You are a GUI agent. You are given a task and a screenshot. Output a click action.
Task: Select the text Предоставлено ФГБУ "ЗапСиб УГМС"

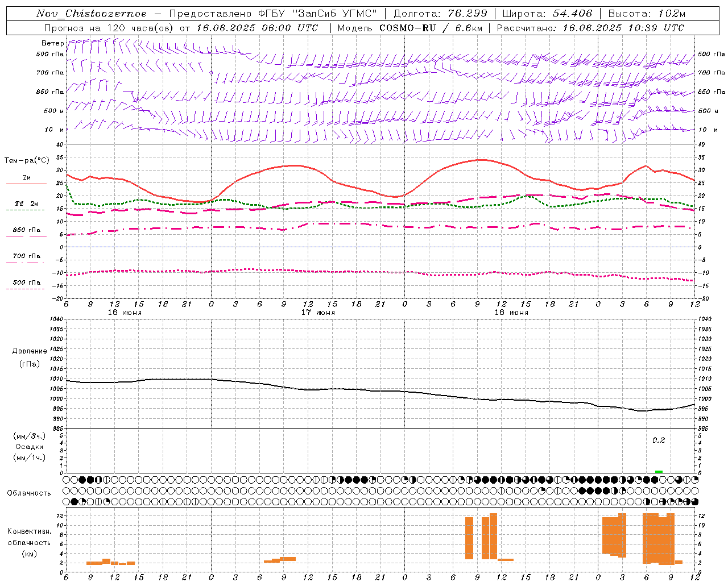[273, 14]
